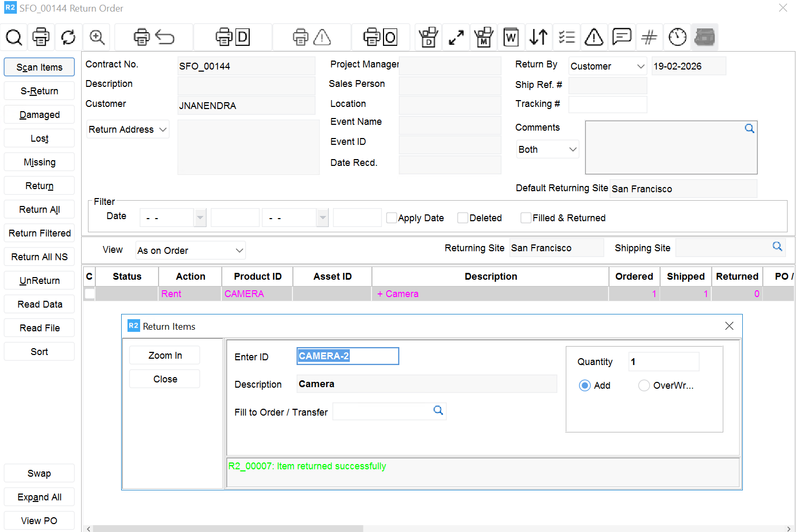Image resolution: width=796 pixels, height=532 pixels.
Task: Expand the View As on Order dropdown
Action: tap(190, 251)
